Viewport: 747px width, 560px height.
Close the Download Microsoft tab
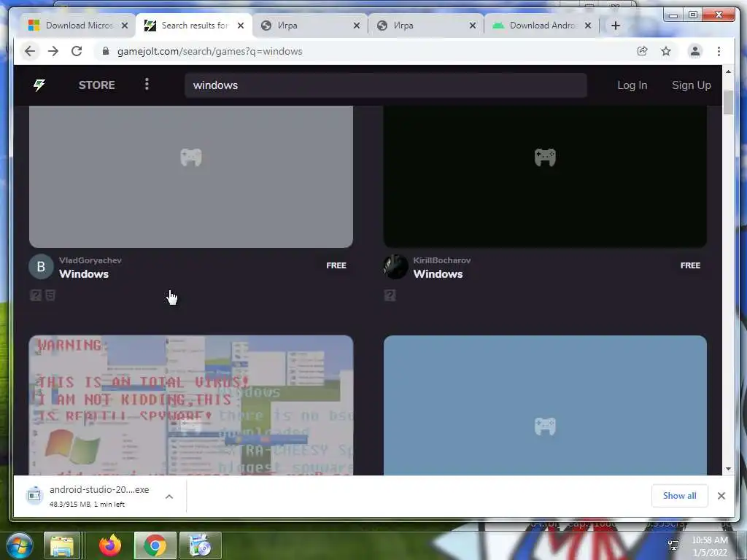click(x=124, y=26)
